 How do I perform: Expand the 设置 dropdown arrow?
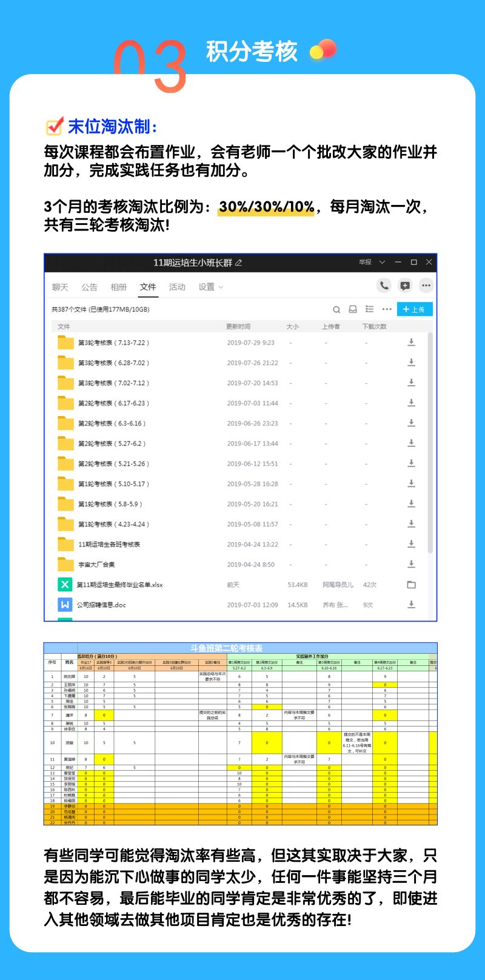(x=221, y=287)
